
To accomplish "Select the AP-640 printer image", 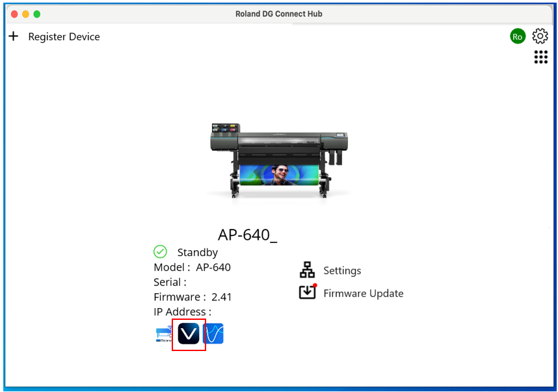I will (x=279, y=161).
